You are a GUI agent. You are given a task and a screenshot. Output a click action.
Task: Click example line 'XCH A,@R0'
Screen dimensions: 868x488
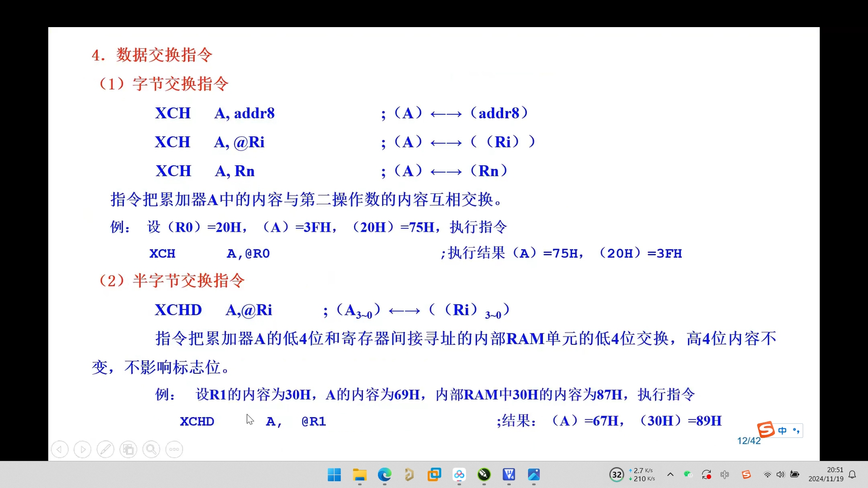coord(210,253)
